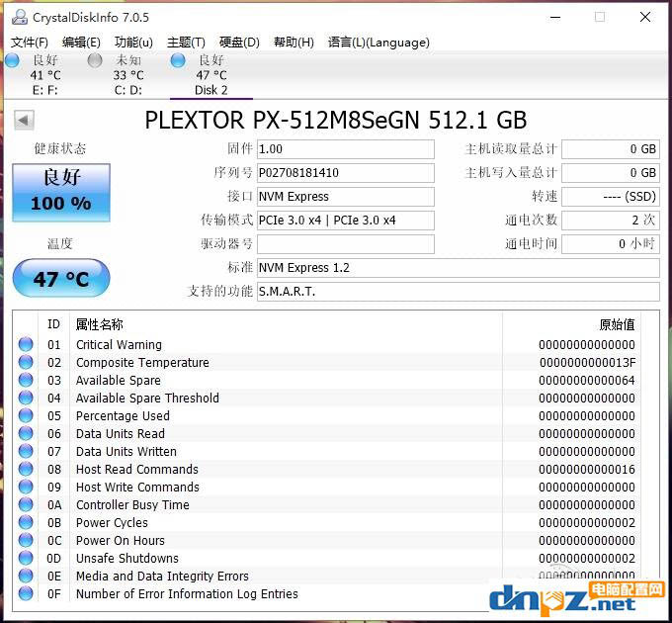This screenshot has width=672, height=623.
Task: Switch to the Disk 2 tab
Action: tap(210, 75)
